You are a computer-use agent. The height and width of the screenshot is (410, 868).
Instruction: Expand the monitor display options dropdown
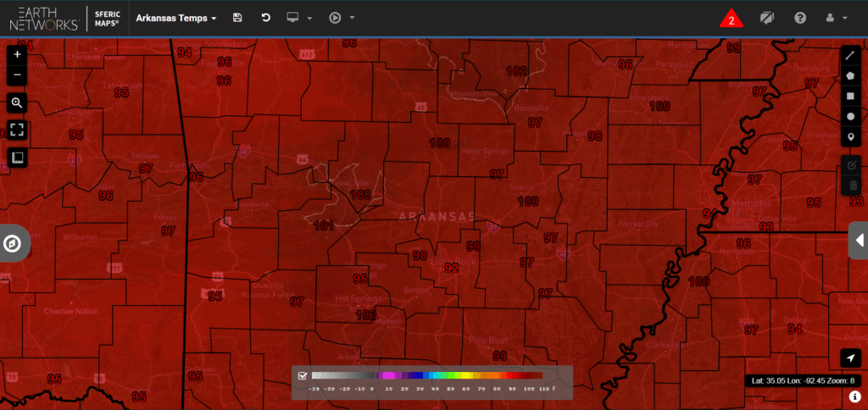300,18
